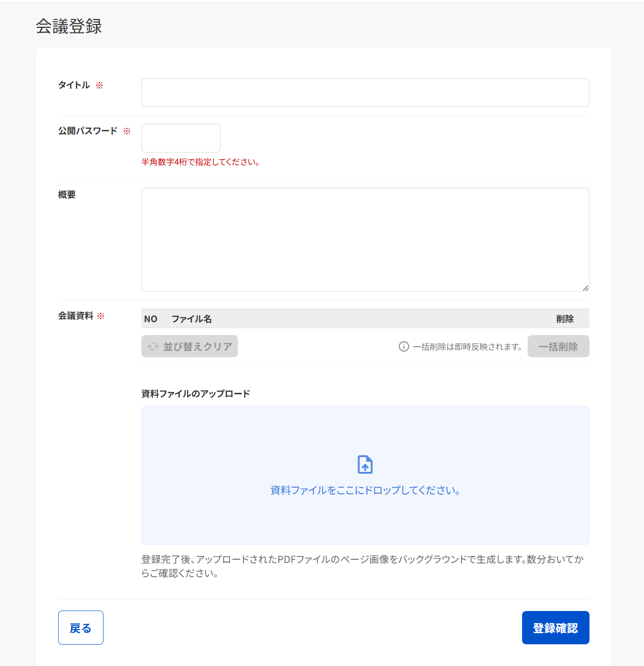Click the 登録確認 button
Viewport: 644px width, 666px height.
555,628
